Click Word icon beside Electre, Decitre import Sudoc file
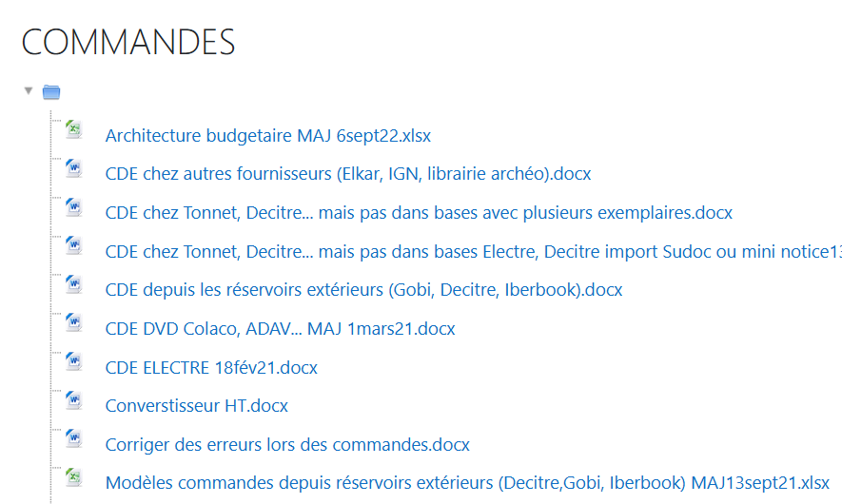This screenshot has width=842, height=504. click(74, 245)
